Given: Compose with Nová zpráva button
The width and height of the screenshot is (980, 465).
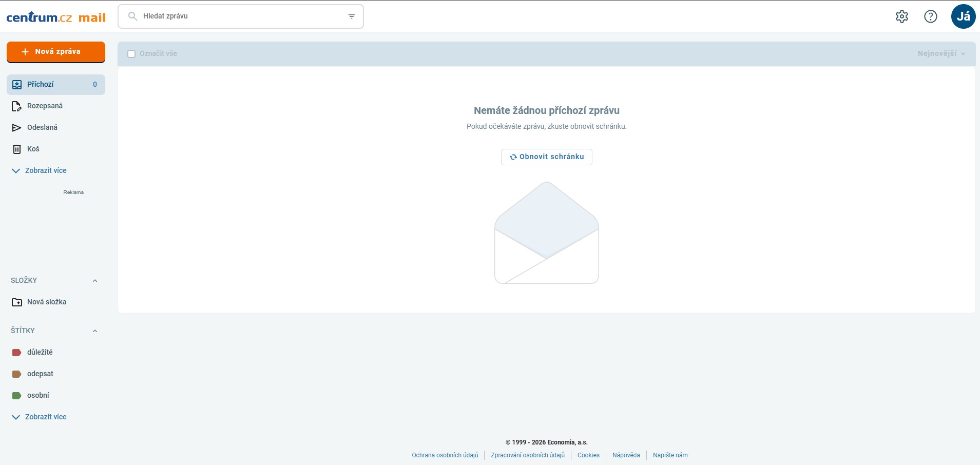Looking at the screenshot, I should [55, 52].
